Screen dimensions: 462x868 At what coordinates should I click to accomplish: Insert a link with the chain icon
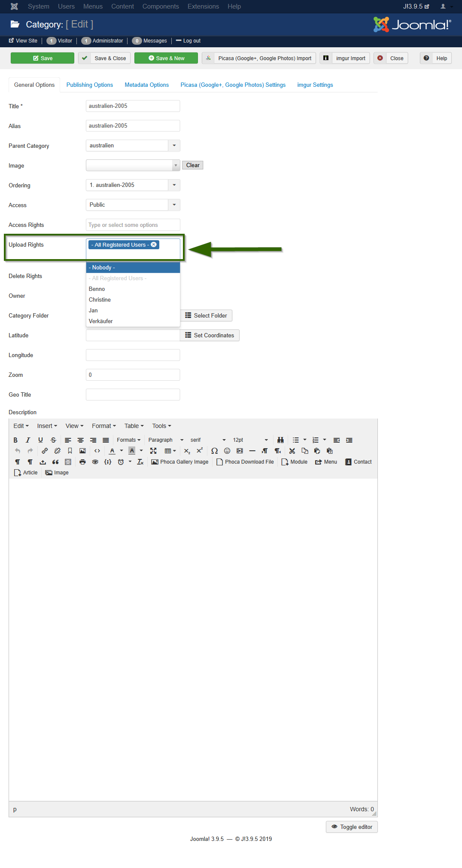pos(45,451)
